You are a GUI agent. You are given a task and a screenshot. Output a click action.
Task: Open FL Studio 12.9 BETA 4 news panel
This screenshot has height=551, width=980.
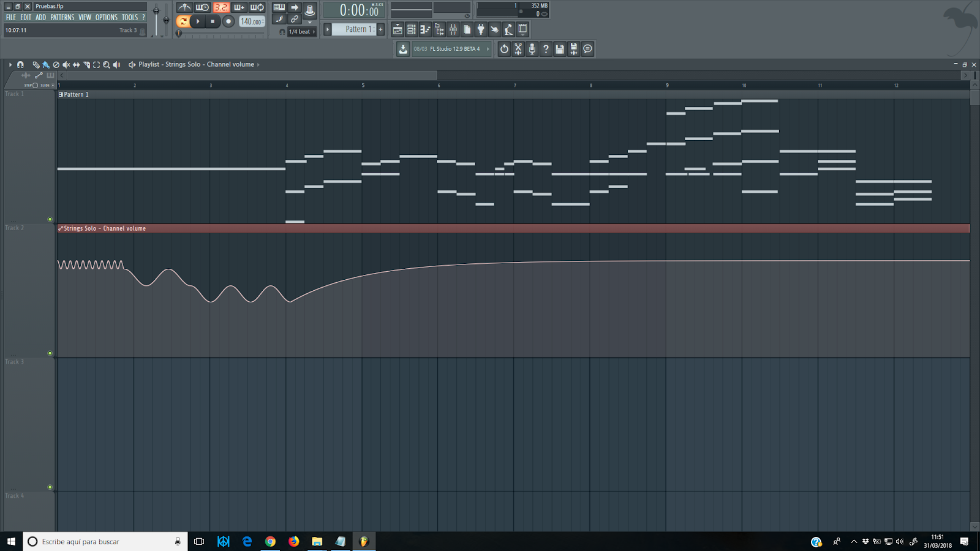point(452,49)
